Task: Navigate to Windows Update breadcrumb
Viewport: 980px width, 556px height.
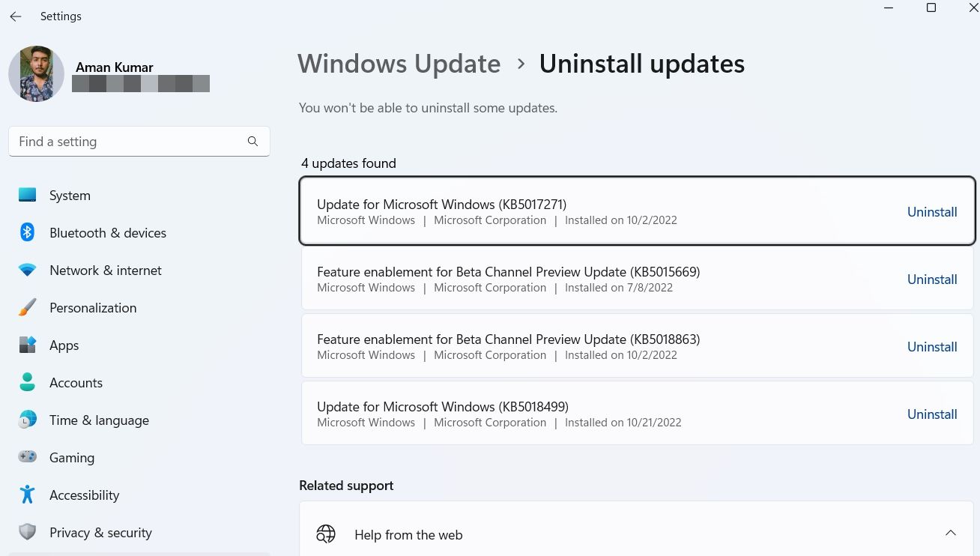Action: click(x=399, y=64)
